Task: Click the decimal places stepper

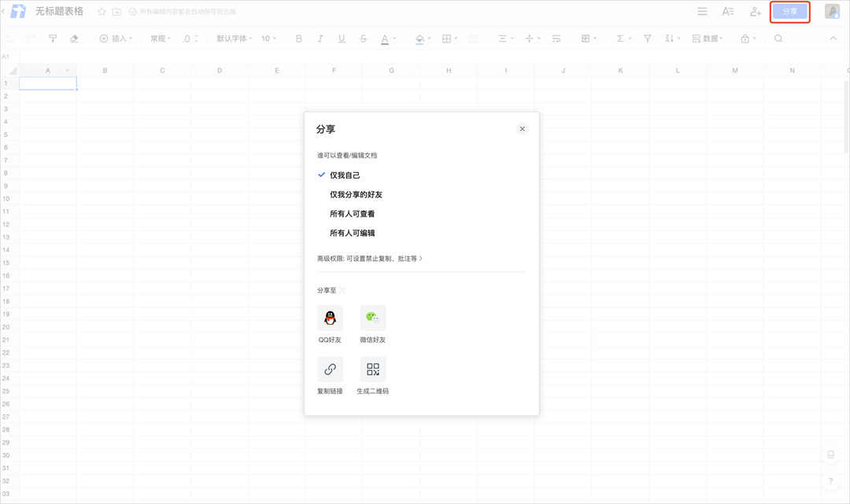Action: [190, 39]
